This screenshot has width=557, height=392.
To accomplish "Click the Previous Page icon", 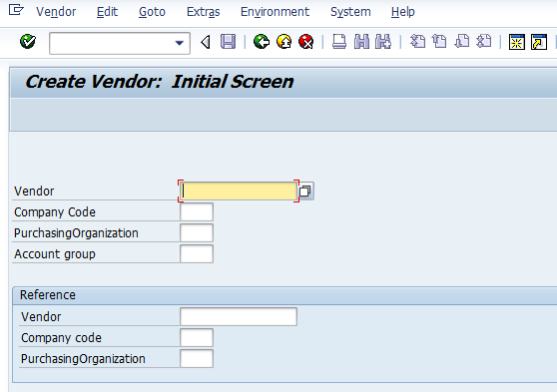I will pos(440,42).
